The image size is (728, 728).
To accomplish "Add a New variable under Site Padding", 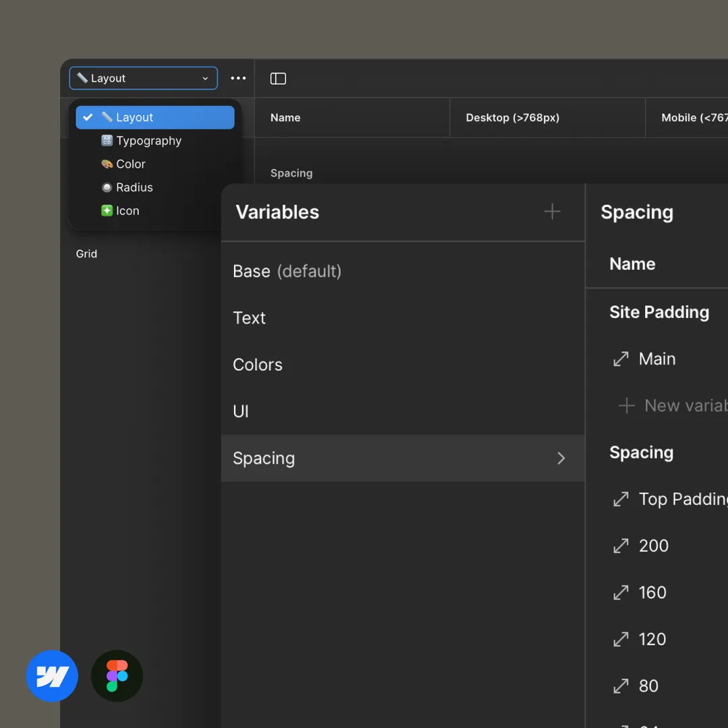I will [x=673, y=405].
